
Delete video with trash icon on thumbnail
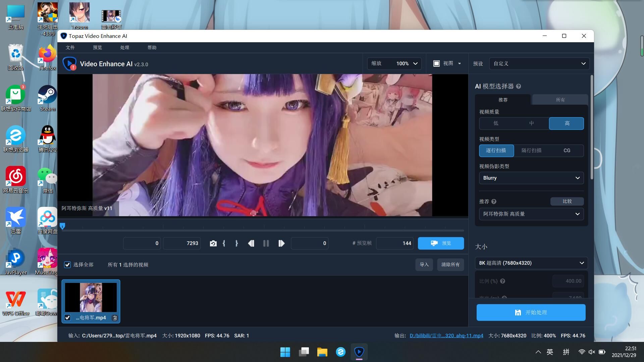(115, 318)
